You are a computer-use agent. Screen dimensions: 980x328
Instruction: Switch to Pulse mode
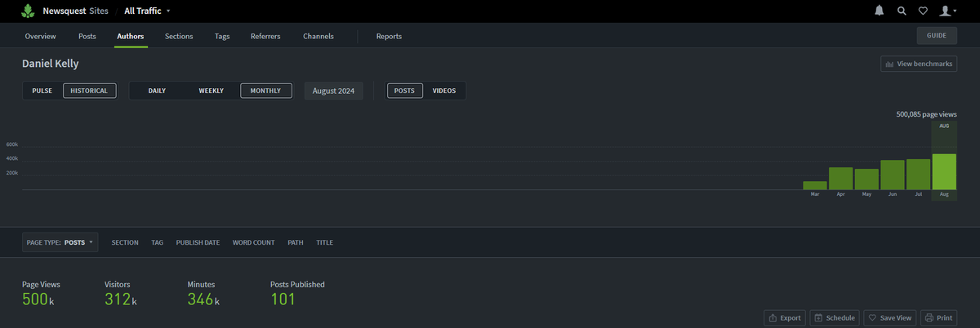(x=42, y=91)
